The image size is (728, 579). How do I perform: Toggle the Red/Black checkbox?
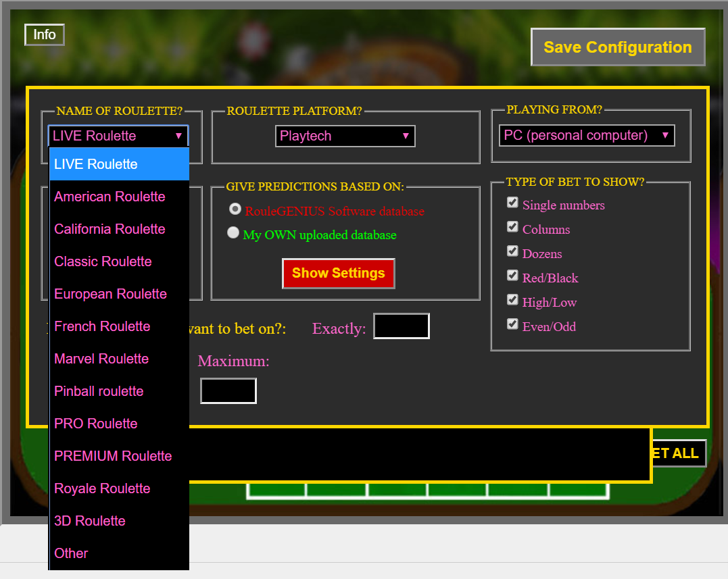click(512, 275)
